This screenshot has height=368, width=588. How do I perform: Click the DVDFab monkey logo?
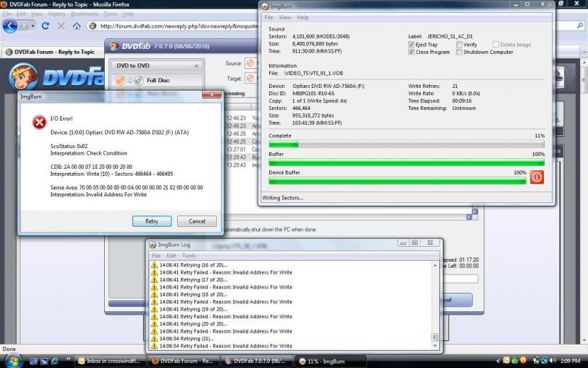[x=23, y=77]
